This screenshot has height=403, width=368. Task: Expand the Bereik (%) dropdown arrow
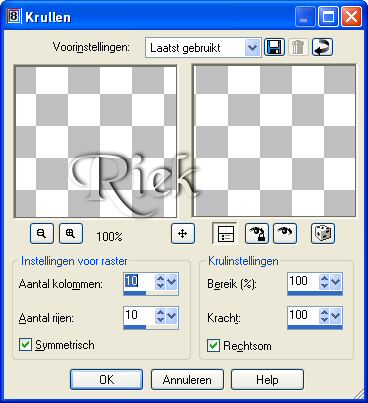pos(336,282)
